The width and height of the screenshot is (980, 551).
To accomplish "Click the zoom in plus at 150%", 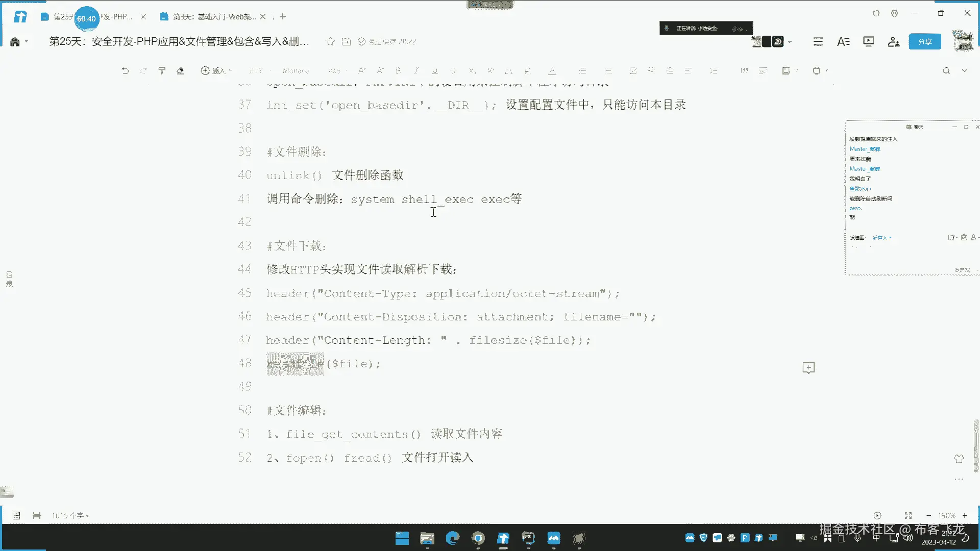I will pos(965,516).
